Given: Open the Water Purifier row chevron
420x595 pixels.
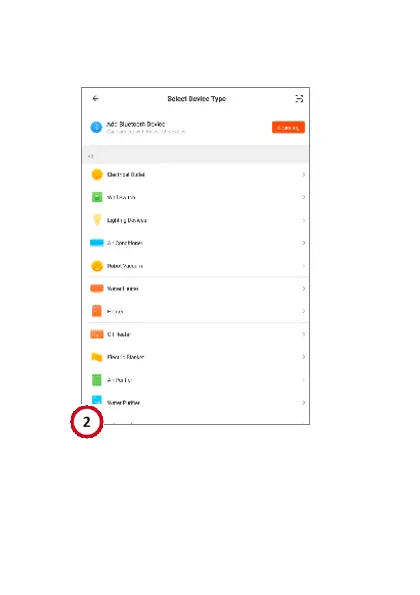Looking at the screenshot, I should coord(304,402).
